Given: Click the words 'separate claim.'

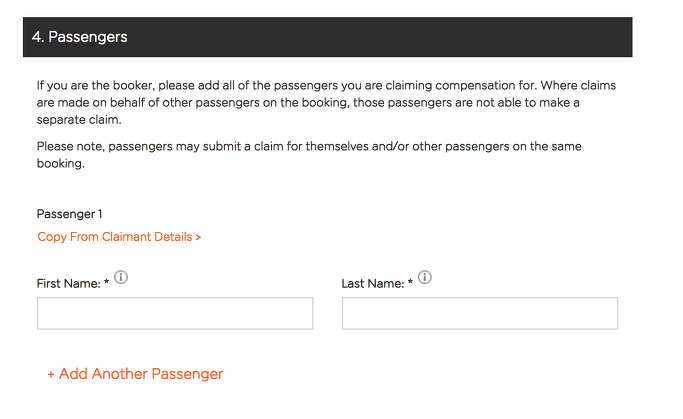Looking at the screenshot, I should pyautogui.click(x=79, y=120).
